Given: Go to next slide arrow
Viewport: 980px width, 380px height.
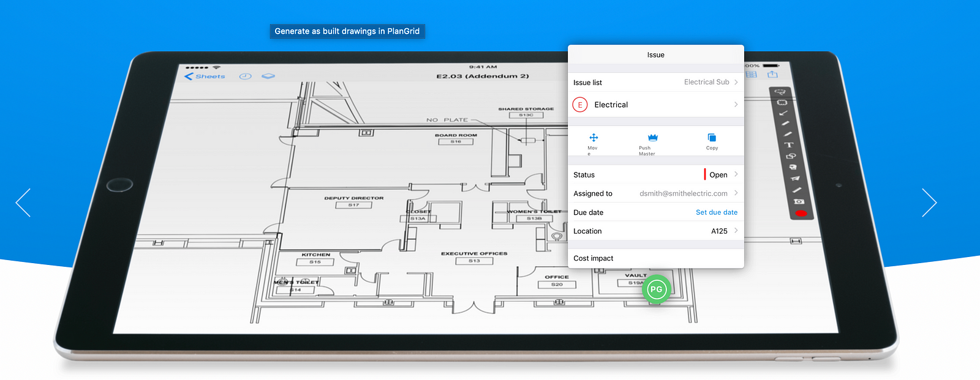Looking at the screenshot, I should 929,203.
